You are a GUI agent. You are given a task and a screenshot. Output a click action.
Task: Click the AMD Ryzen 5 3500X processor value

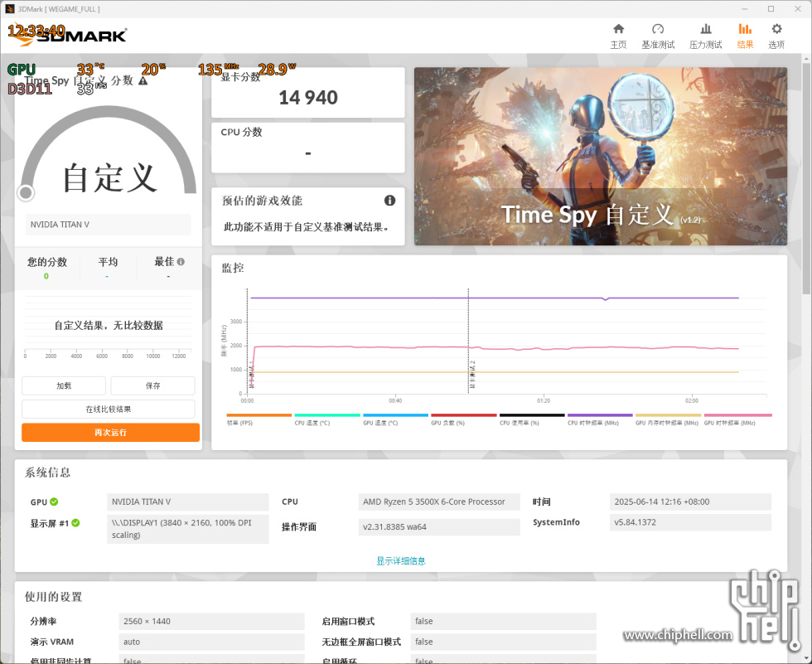[439, 502]
